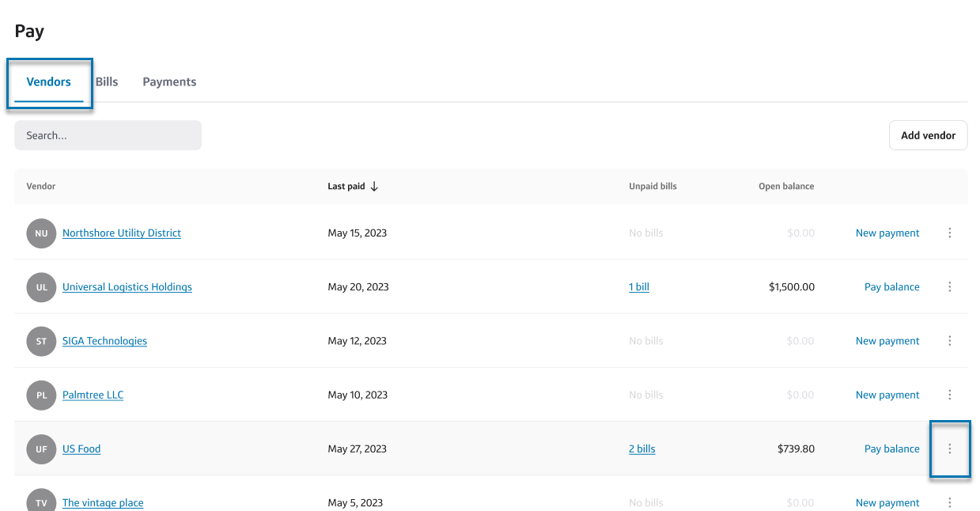Click the UL vendor avatar

click(41, 287)
